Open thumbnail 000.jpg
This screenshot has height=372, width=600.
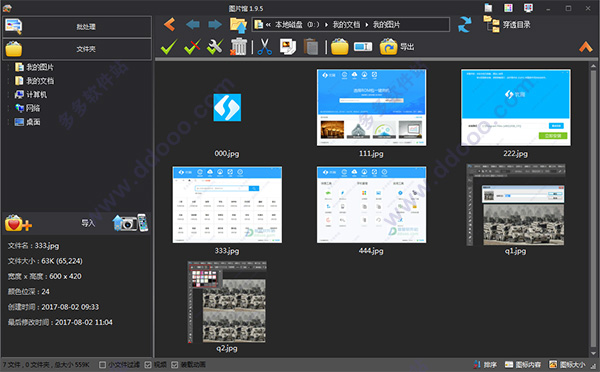(x=227, y=108)
